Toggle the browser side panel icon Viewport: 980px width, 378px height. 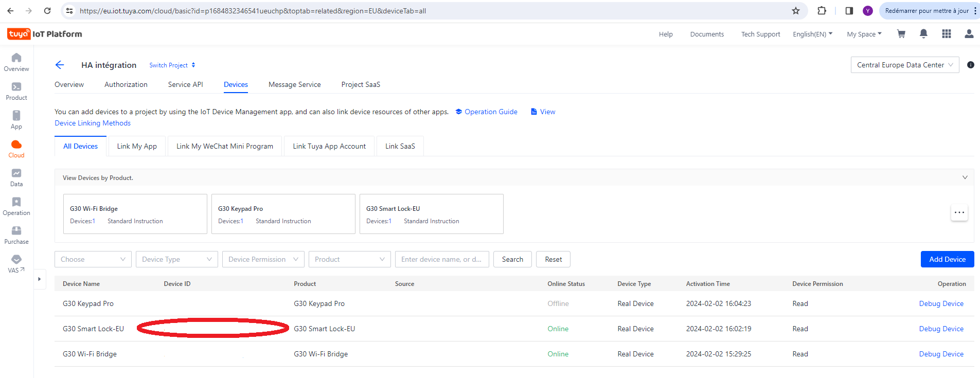tap(849, 10)
